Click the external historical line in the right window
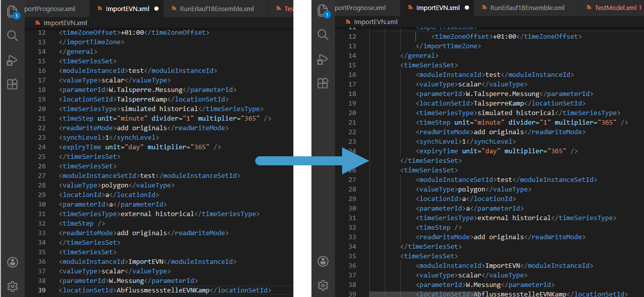The image size is (644, 297). (516, 218)
